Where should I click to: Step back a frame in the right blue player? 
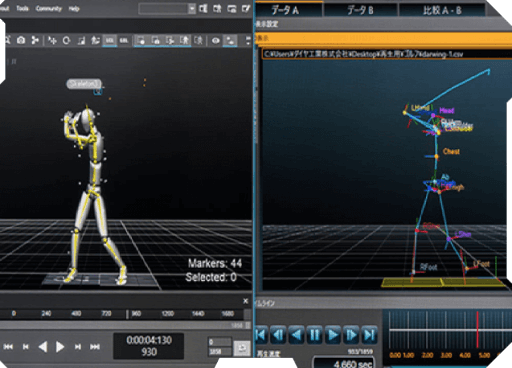[x=278, y=335]
